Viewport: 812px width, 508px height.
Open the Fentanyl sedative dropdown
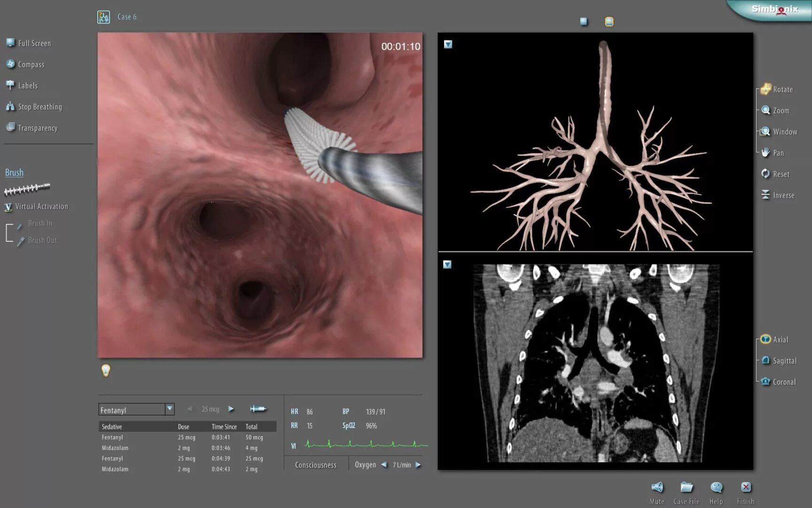click(170, 409)
